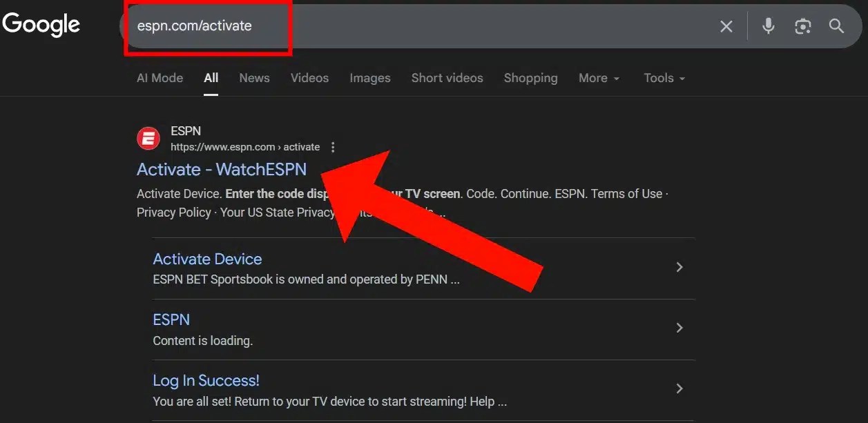Go to Short videos tab

click(447, 78)
